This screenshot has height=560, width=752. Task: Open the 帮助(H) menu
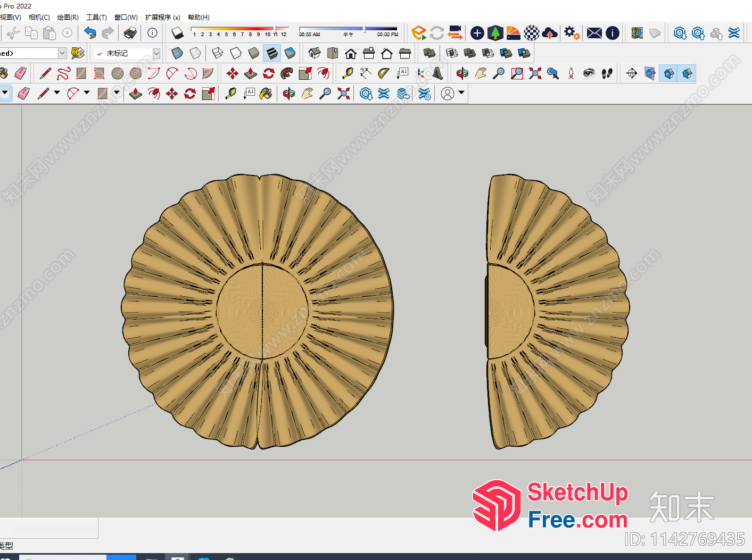tap(199, 18)
